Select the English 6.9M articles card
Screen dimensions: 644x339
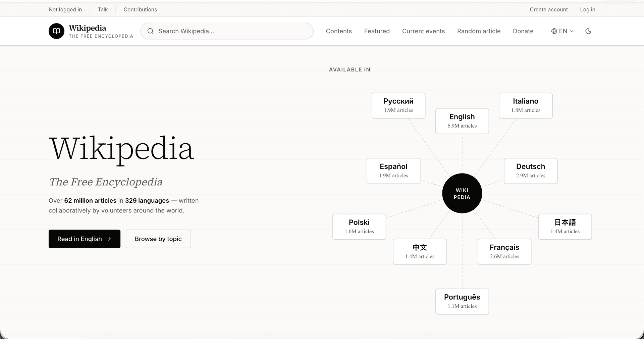[x=462, y=121]
